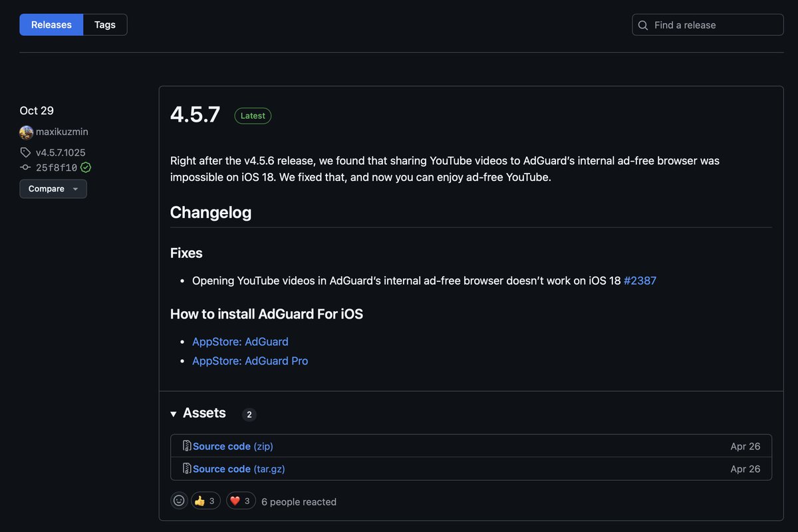Open tag v4.5.7.1025
The width and height of the screenshot is (798, 532).
click(61, 152)
